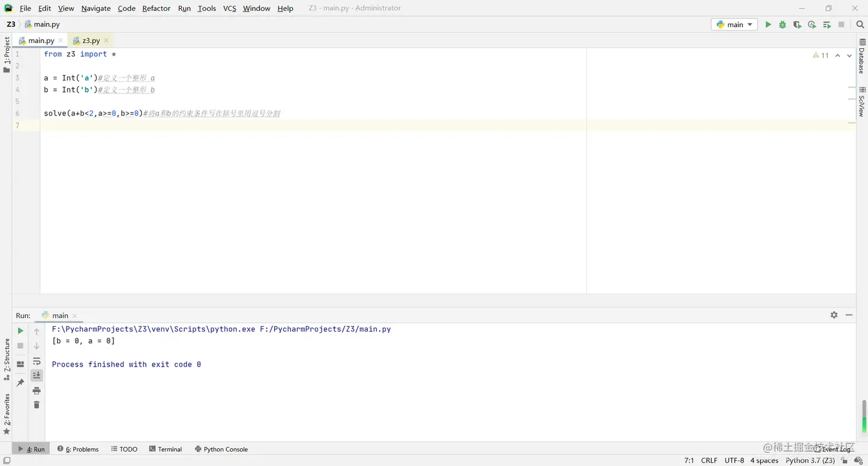Click the concurrency diagram run icon

pyautogui.click(x=827, y=25)
